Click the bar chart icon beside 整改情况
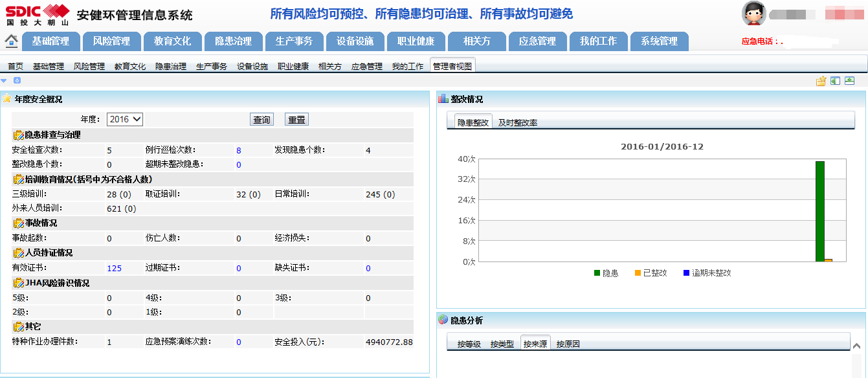868x378 pixels. [443, 99]
